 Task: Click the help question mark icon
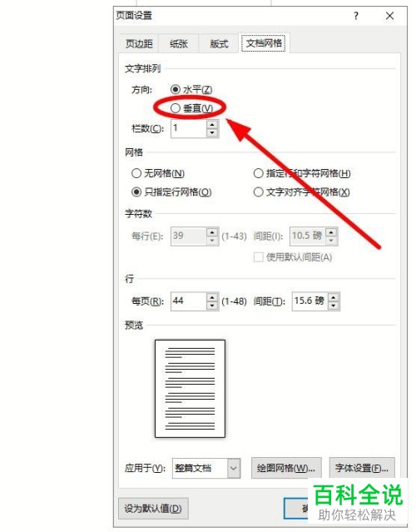[x=356, y=16]
